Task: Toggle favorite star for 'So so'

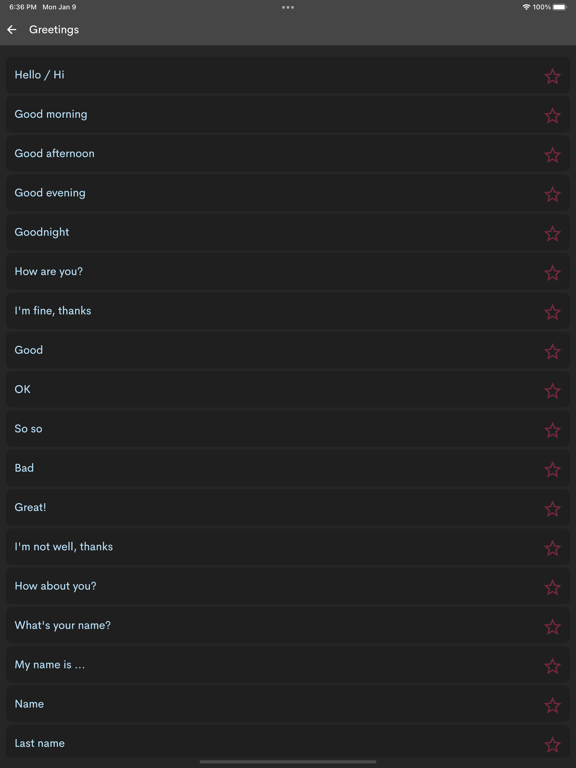Action: tap(552, 430)
